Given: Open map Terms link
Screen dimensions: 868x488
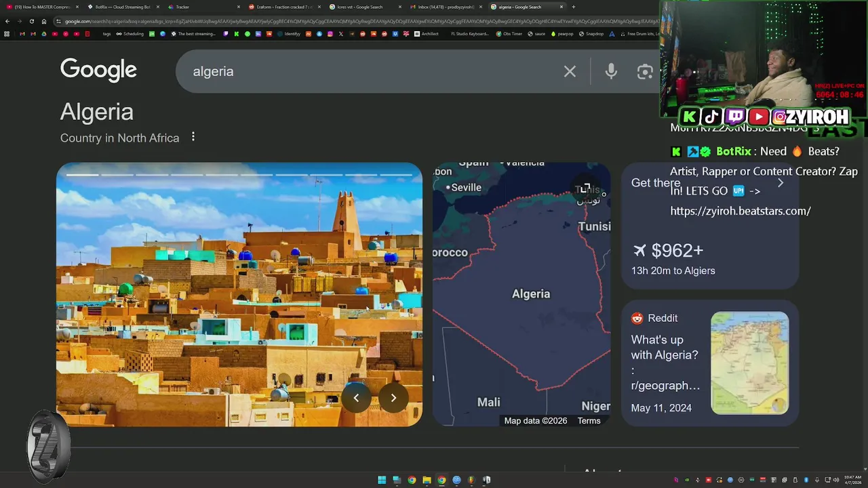Looking at the screenshot, I should pyautogui.click(x=589, y=421).
